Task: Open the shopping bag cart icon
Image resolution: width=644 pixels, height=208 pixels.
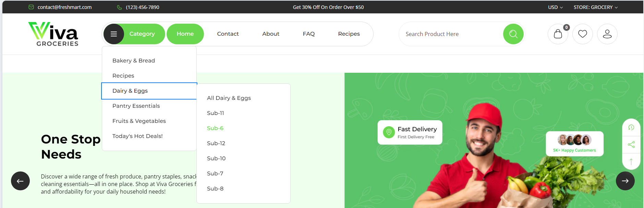Action: [558, 34]
